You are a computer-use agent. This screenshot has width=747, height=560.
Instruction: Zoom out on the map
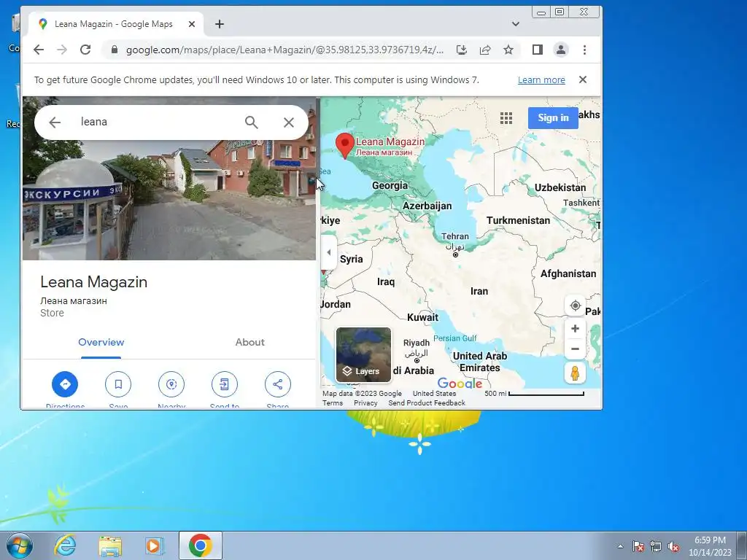point(575,349)
